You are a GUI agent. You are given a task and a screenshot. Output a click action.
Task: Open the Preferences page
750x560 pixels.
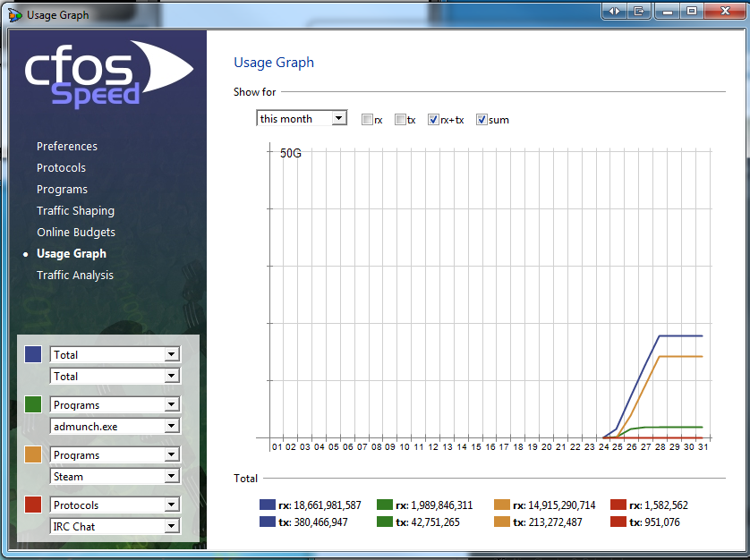[x=67, y=147]
